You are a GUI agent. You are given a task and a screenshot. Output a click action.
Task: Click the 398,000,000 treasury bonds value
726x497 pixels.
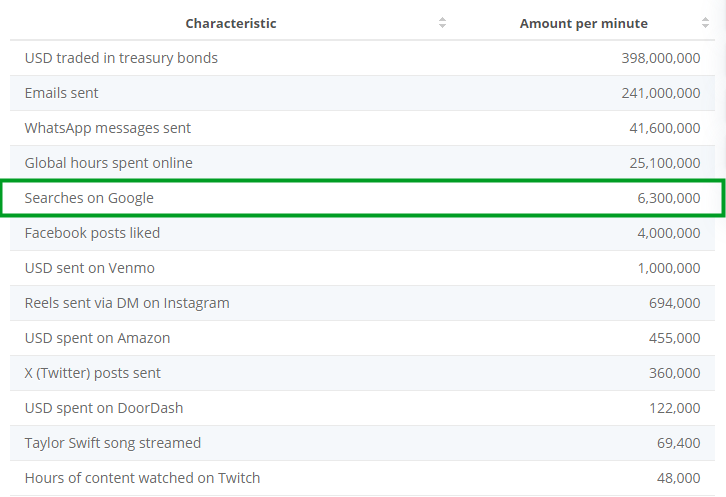(661, 58)
